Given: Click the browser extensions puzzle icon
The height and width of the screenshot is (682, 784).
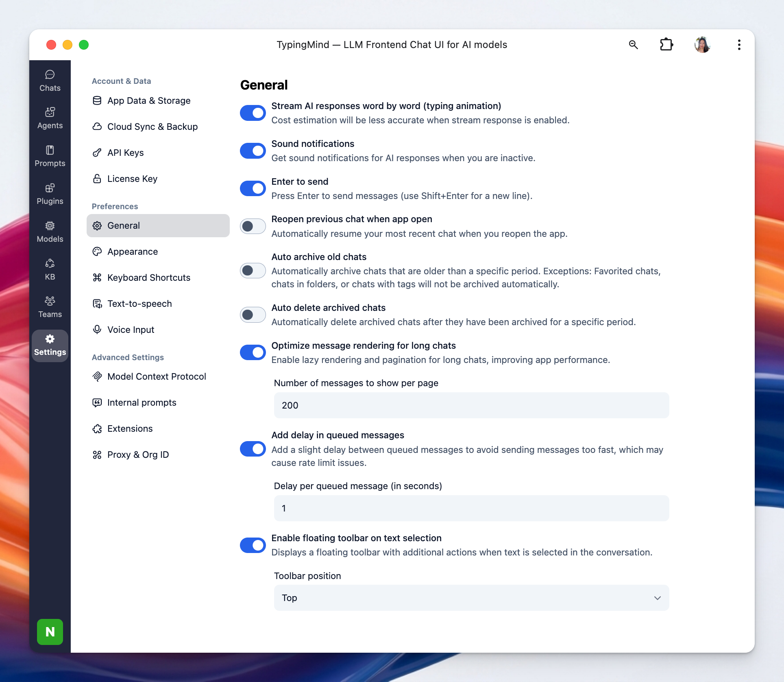Looking at the screenshot, I should point(666,44).
